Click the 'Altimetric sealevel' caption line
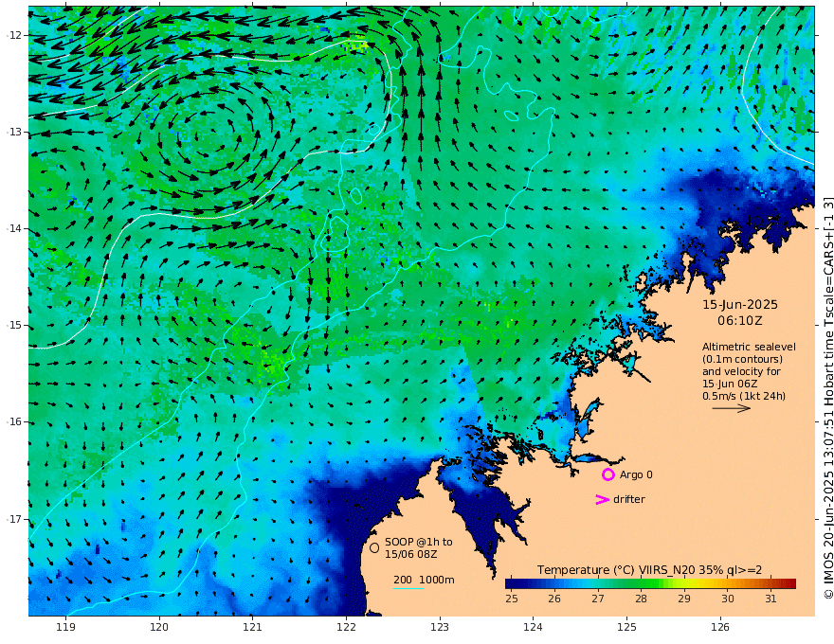The width and height of the screenshot is (834, 644). (749, 347)
